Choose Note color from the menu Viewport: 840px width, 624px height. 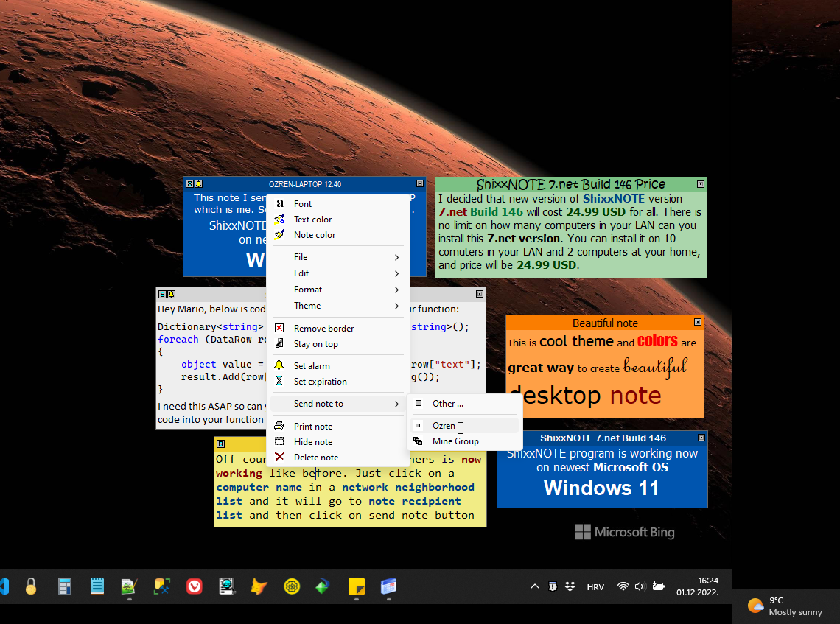coord(337,234)
